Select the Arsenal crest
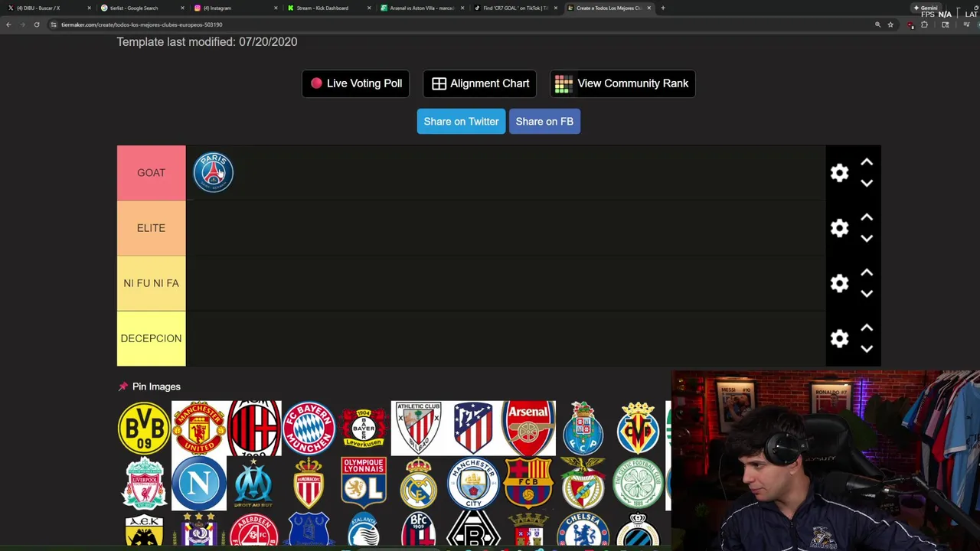This screenshot has width=980, height=551. coord(528,428)
